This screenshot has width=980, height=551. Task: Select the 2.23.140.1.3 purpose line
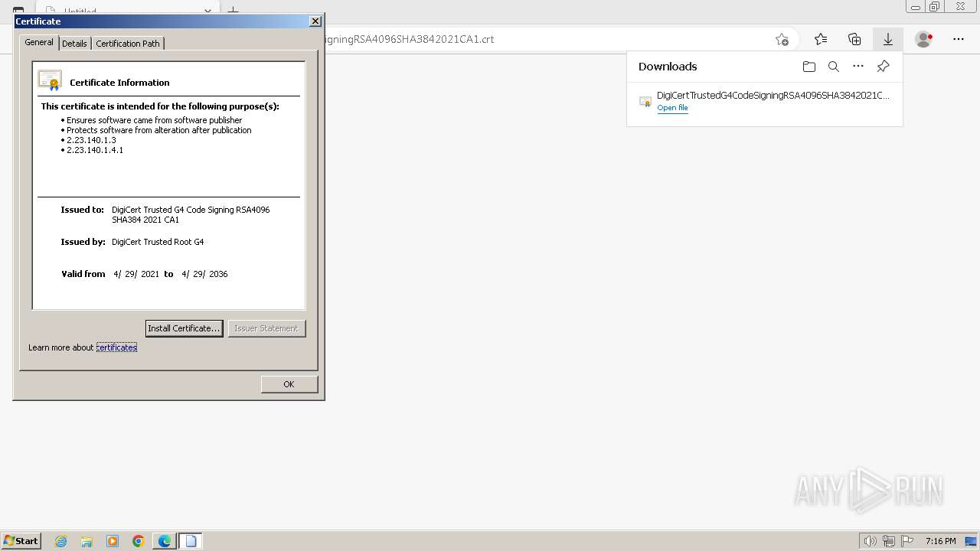point(91,140)
